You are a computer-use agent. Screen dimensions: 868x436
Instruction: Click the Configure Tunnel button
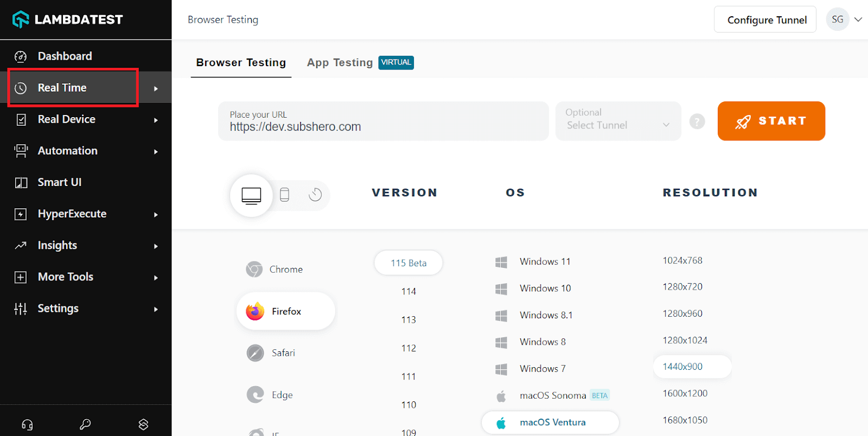point(765,20)
